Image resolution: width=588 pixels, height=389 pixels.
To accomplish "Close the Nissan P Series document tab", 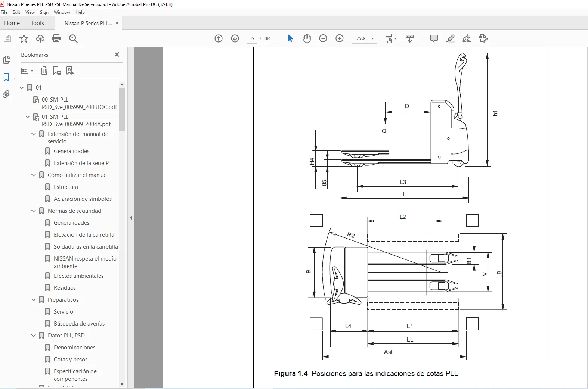I will [117, 23].
